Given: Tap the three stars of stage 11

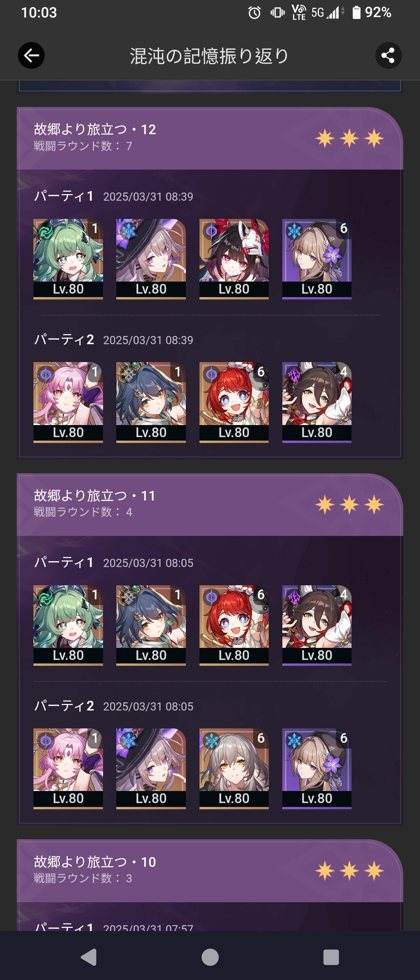Looking at the screenshot, I should click(x=350, y=505).
